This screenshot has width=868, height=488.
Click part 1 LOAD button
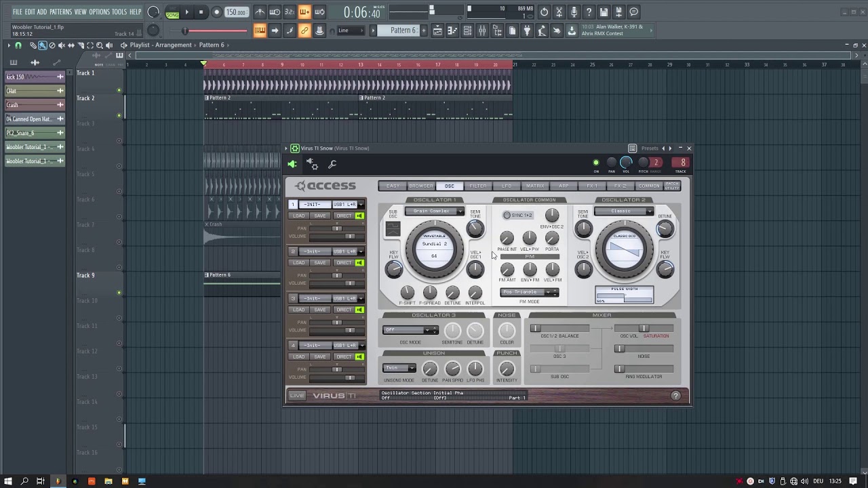(299, 216)
